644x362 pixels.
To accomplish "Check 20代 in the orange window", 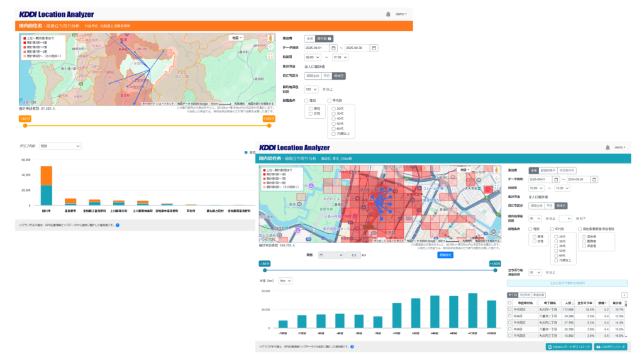I will pos(333,109).
